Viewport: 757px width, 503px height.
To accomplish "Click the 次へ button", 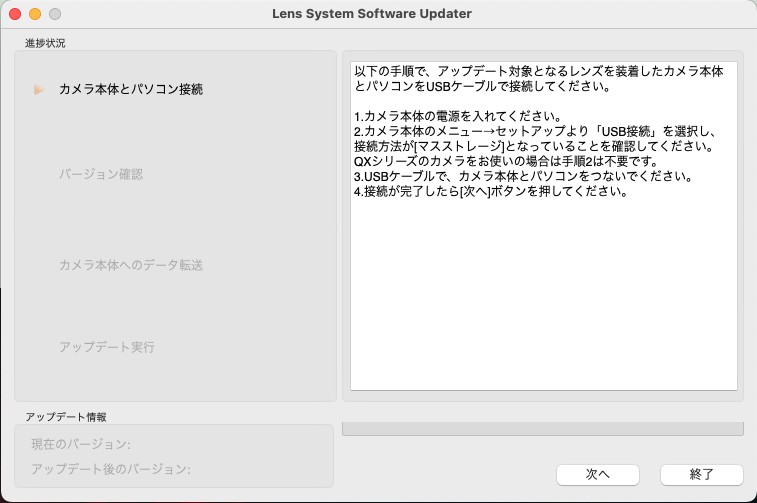I will click(x=598, y=475).
